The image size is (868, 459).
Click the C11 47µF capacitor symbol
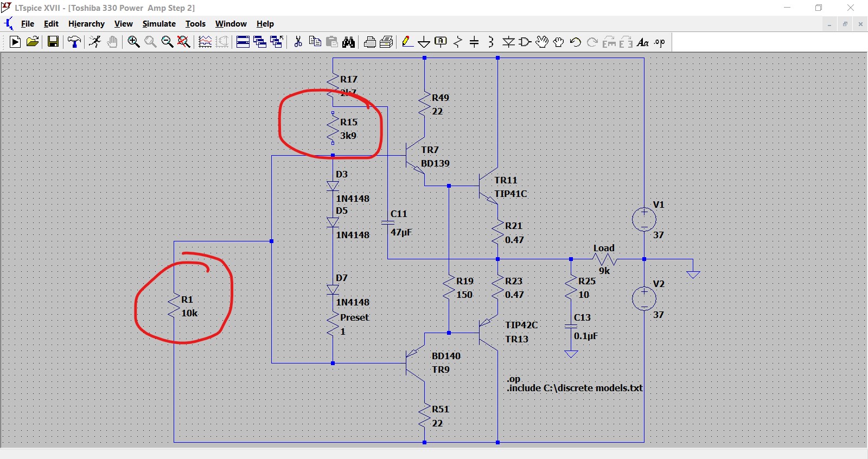(387, 222)
